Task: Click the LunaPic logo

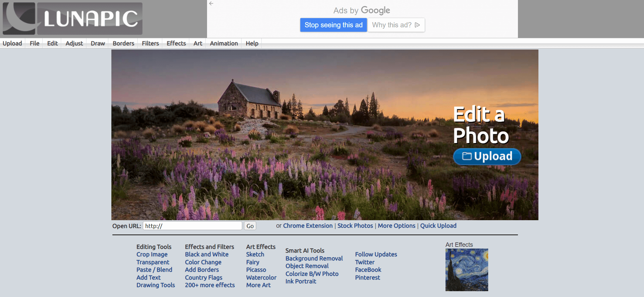Action: pyautogui.click(x=72, y=18)
